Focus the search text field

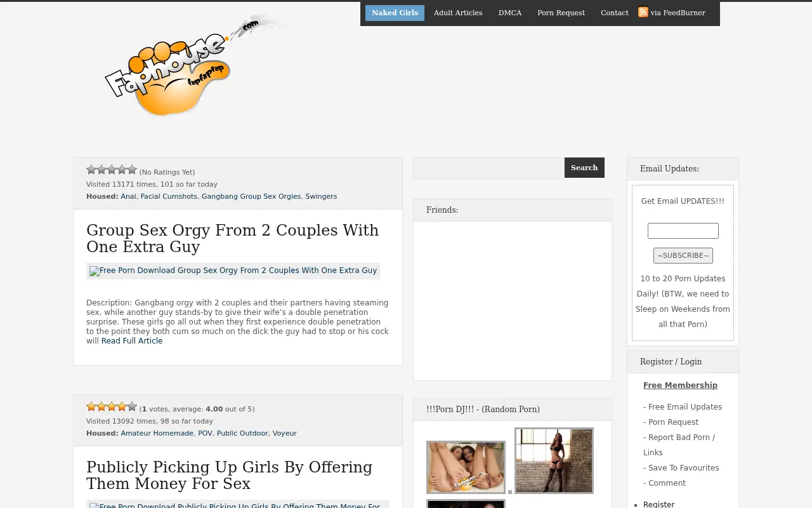click(489, 168)
